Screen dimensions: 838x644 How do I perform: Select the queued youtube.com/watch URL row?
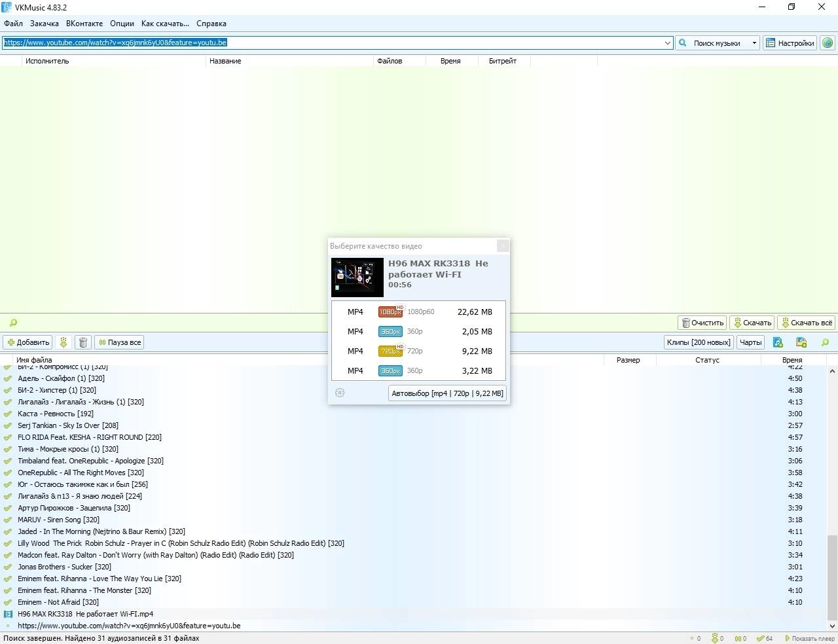413,626
